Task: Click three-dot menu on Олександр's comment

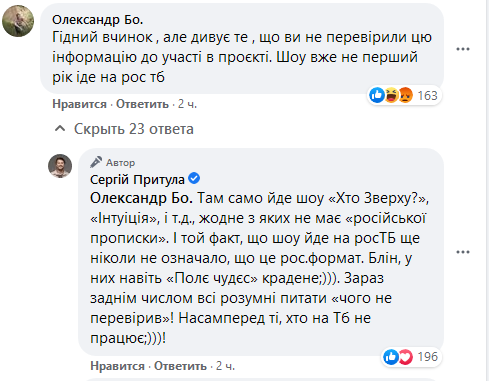Action: 463,49
